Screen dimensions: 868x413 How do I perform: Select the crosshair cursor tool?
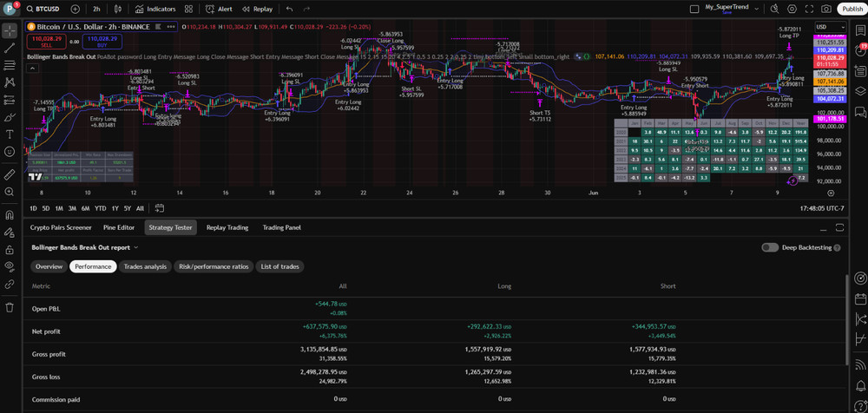tap(10, 30)
